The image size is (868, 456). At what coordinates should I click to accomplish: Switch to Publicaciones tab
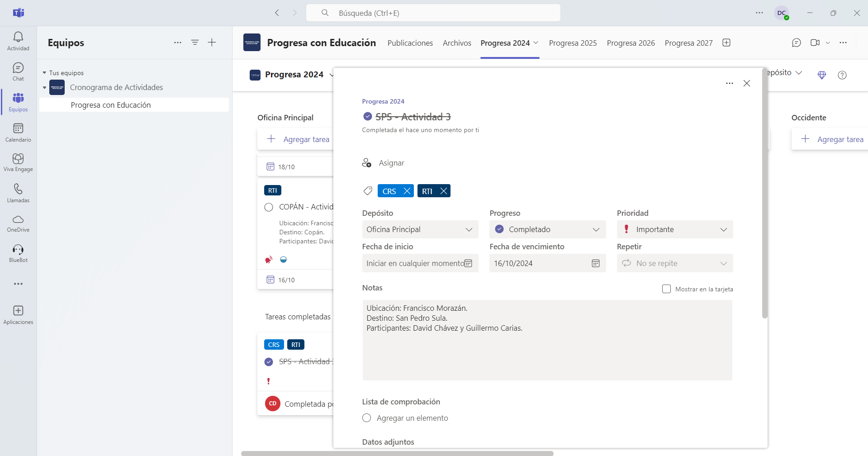coord(410,43)
